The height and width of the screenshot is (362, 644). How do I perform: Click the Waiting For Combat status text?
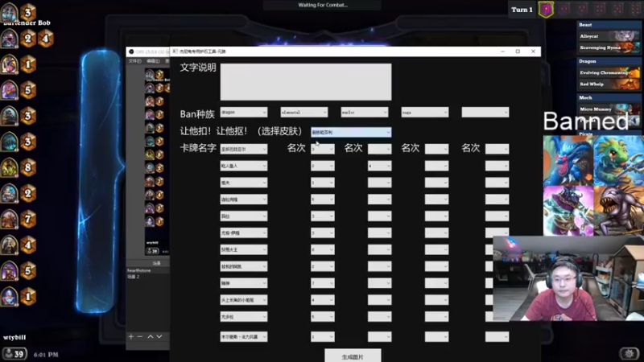point(323,5)
